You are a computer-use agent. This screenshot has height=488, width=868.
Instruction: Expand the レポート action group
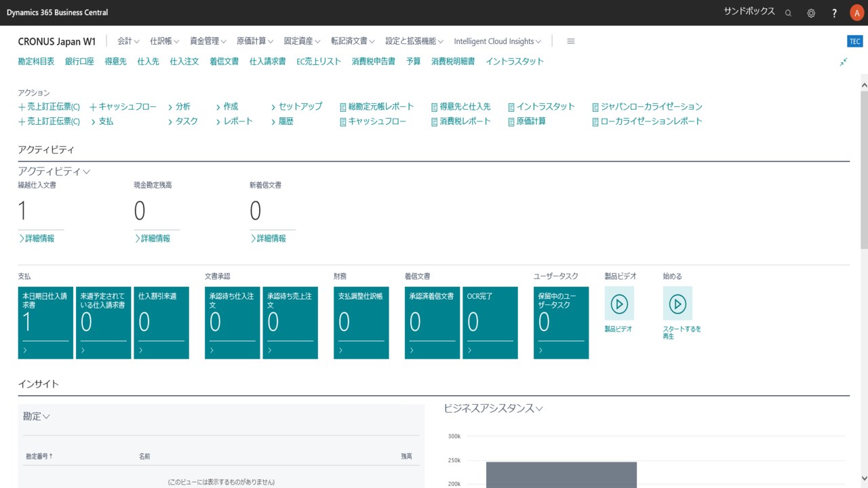235,121
